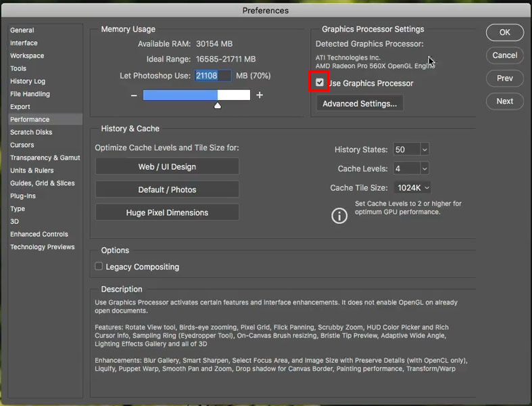
Task: Select Performance preferences category
Action: point(45,119)
